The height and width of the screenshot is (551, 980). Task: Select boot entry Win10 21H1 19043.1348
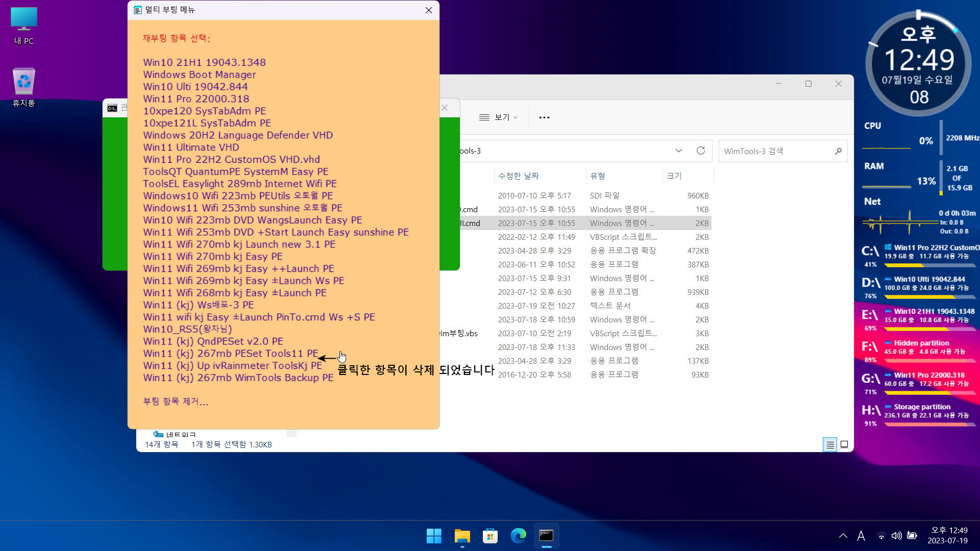click(204, 62)
